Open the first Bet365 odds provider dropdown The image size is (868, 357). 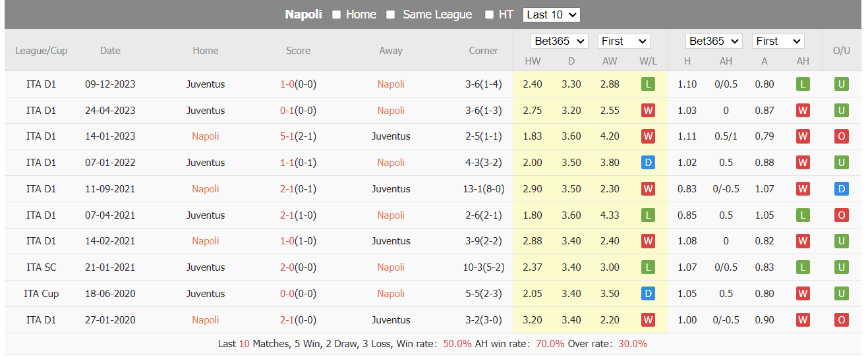[x=560, y=41]
